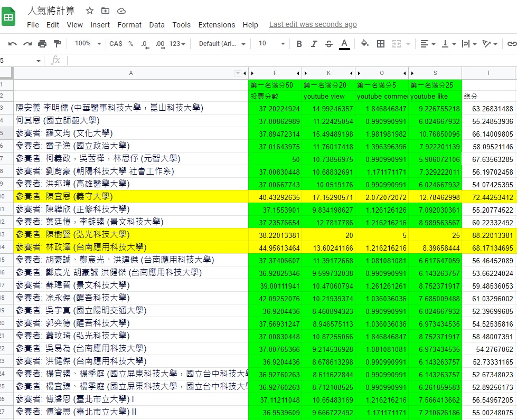
Task: Click the Print icon
Action: click(42, 44)
